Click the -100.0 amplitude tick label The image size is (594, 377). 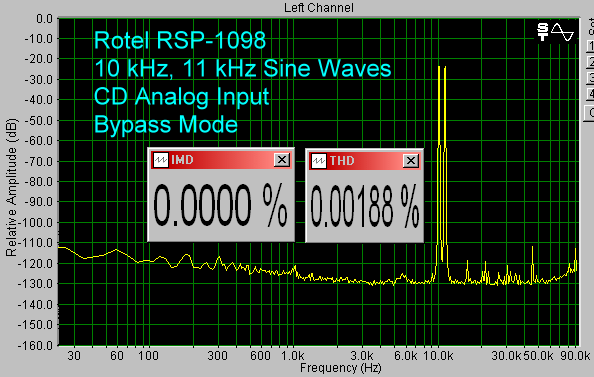36,222
